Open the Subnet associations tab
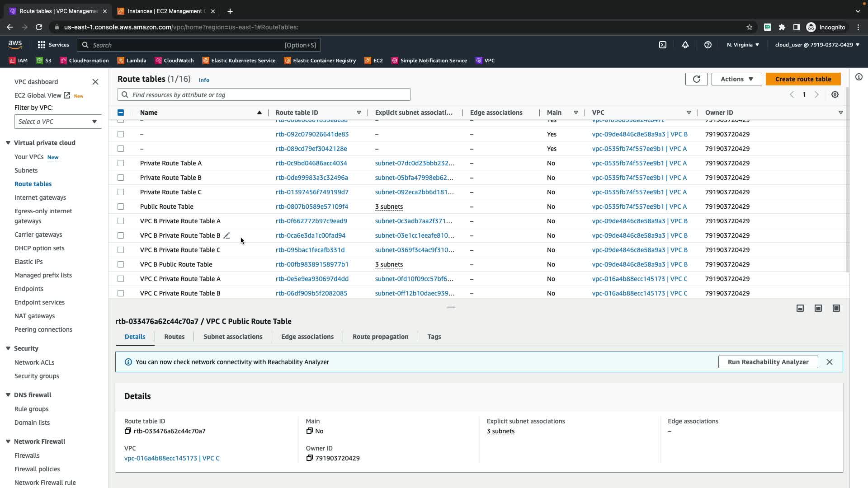Viewport: 868px width, 488px height. click(x=233, y=337)
